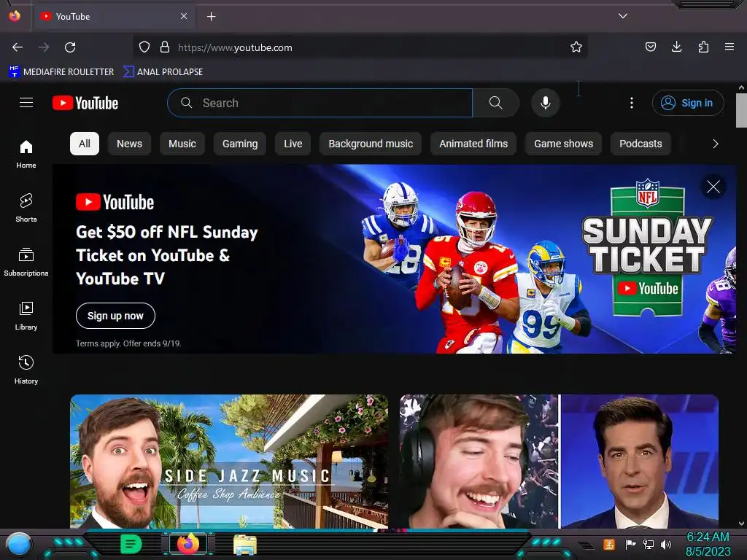This screenshot has height=560, width=747.
Task: Select the All filter chip
Action: click(85, 144)
